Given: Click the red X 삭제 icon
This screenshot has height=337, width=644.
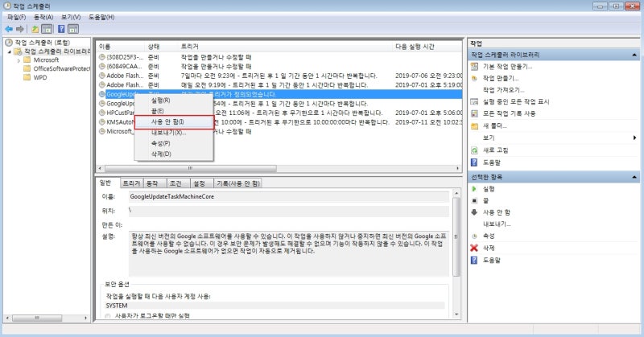Looking at the screenshot, I should (474, 248).
